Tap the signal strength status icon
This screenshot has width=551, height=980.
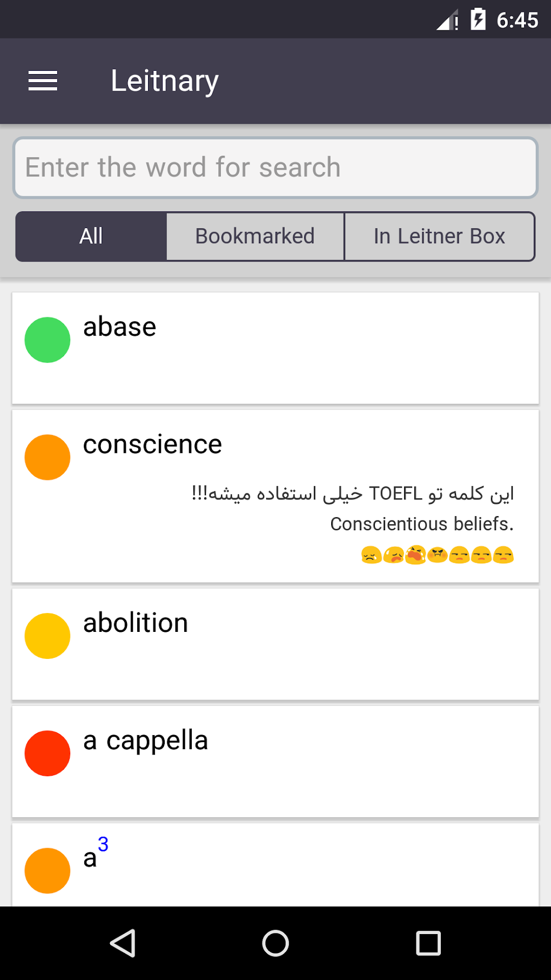point(447,21)
